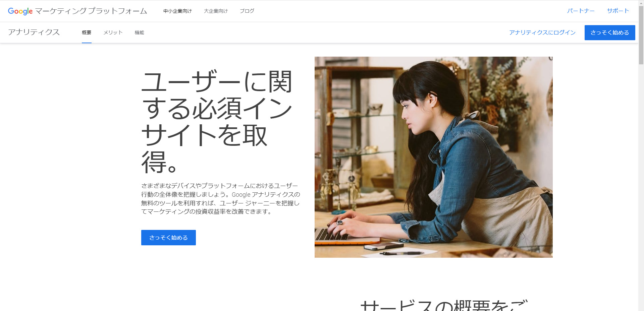Open the パートナー link

581,11
